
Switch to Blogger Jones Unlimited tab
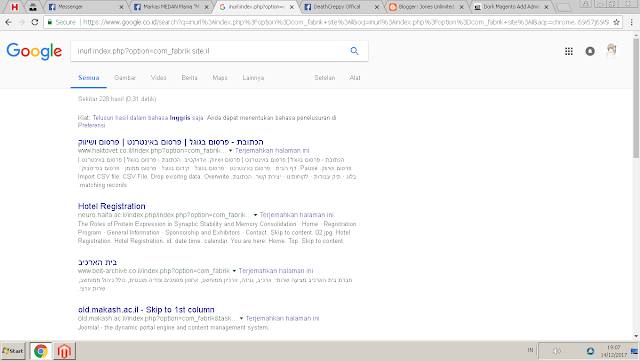point(426,7)
